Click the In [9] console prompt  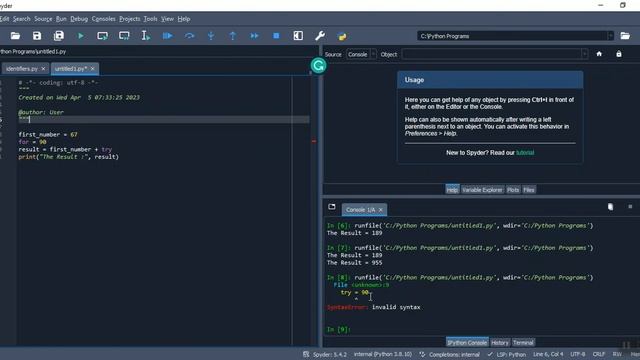click(339, 329)
